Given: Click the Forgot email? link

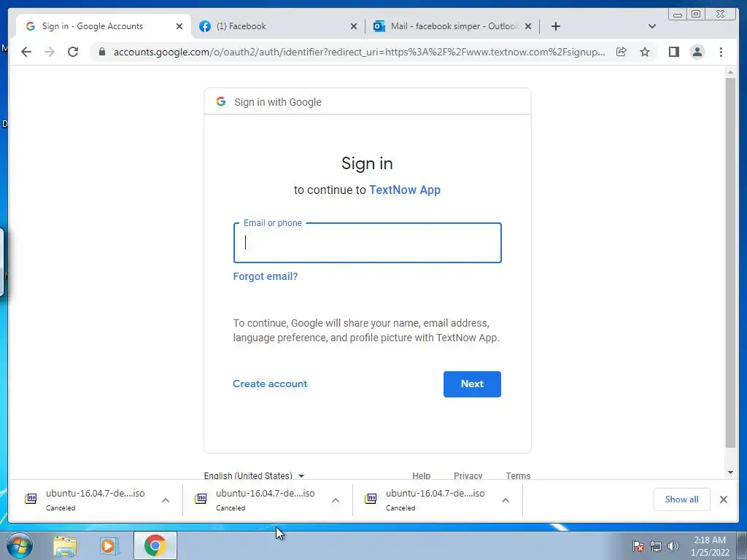Looking at the screenshot, I should tap(266, 276).
